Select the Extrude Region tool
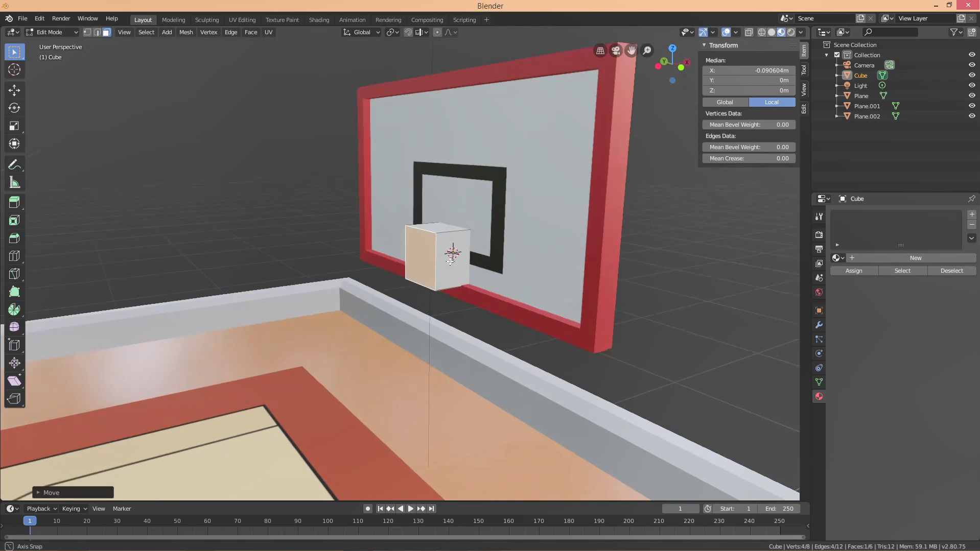Image resolution: width=980 pixels, height=551 pixels. (14, 202)
